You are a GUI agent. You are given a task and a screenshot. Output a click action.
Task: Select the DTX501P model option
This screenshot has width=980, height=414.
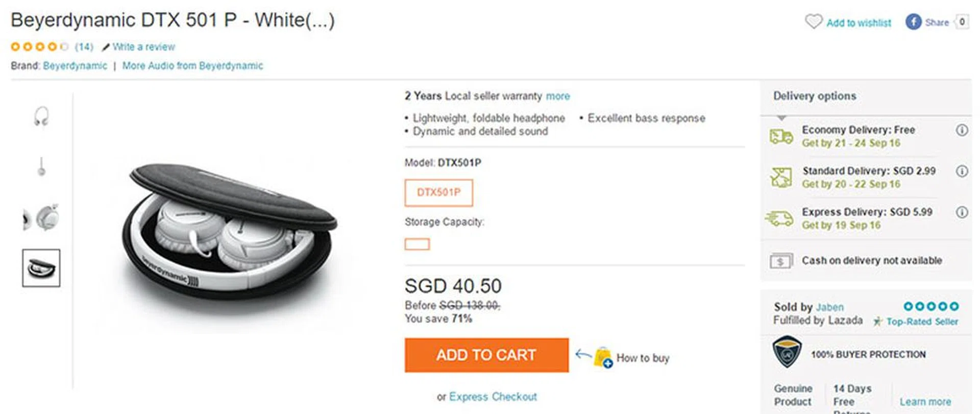(438, 192)
